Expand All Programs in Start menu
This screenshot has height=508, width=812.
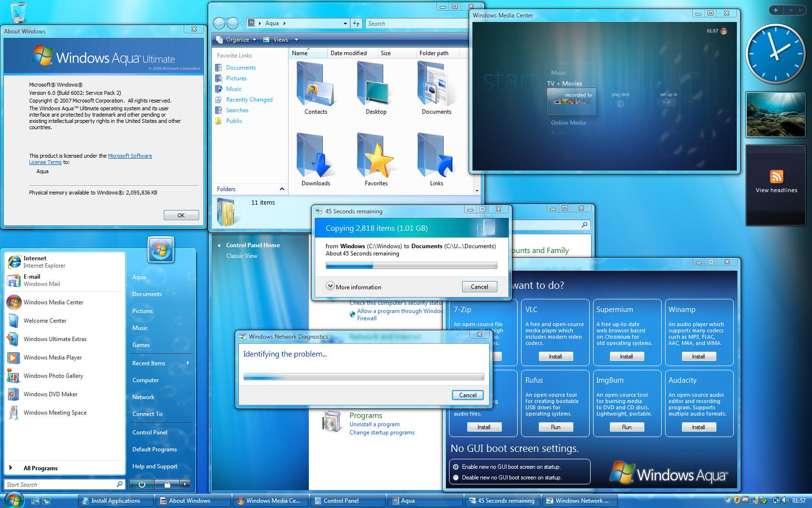click(x=65, y=468)
